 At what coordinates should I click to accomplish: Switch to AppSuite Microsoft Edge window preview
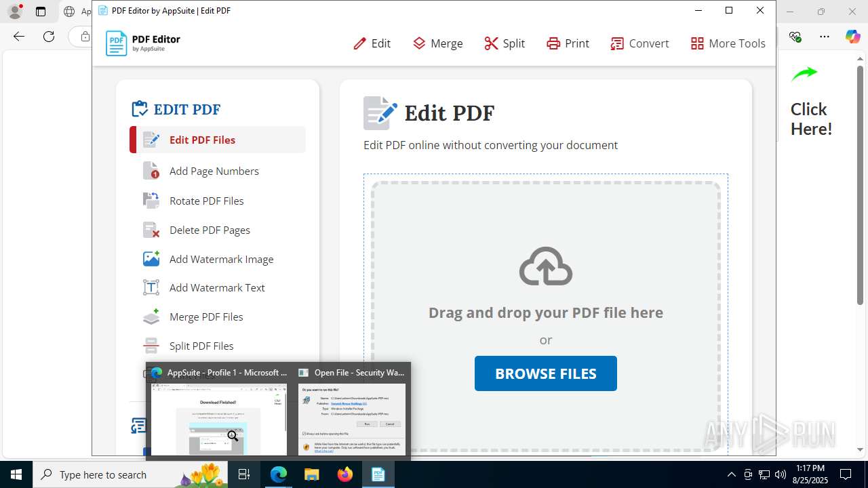[218, 411]
